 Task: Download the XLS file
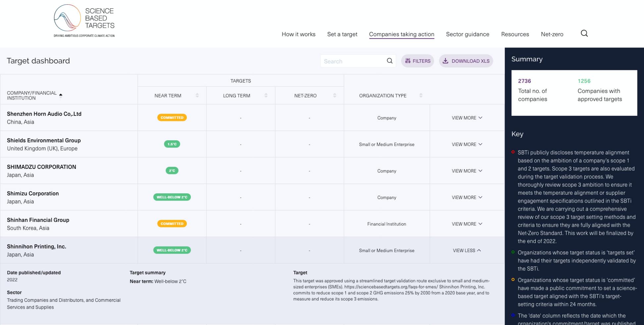466,61
